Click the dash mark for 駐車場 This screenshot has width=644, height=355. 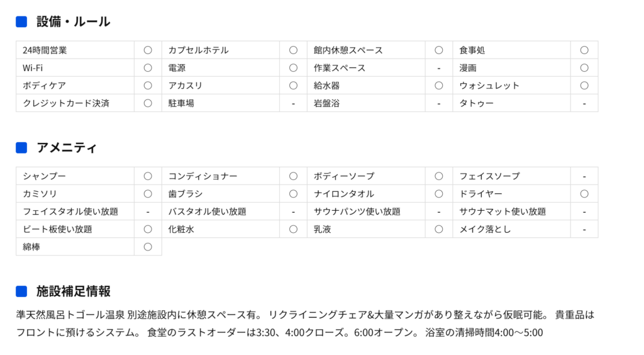click(293, 103)
